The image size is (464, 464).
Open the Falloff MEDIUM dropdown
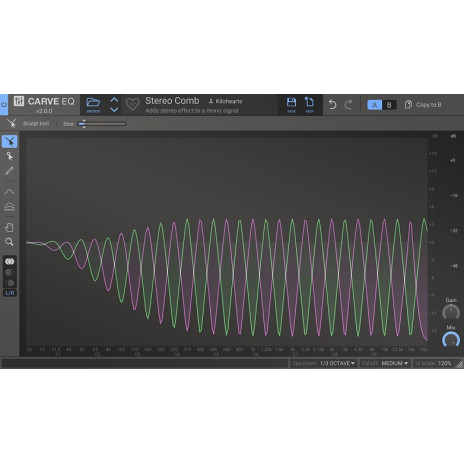click(x=385, y=363)
